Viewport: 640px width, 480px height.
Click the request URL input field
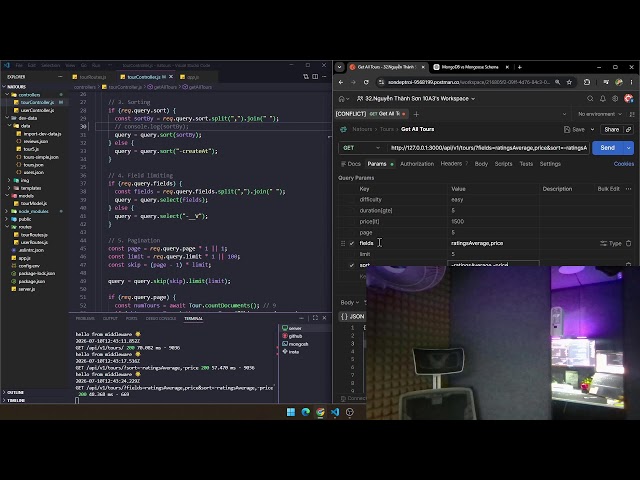point(488,148)
